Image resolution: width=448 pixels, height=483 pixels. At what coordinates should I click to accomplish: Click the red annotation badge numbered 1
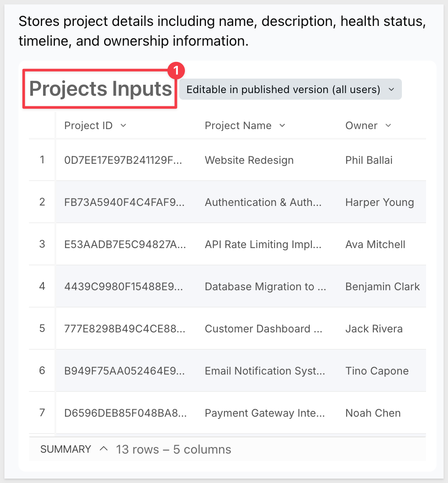tap(176, 71)
